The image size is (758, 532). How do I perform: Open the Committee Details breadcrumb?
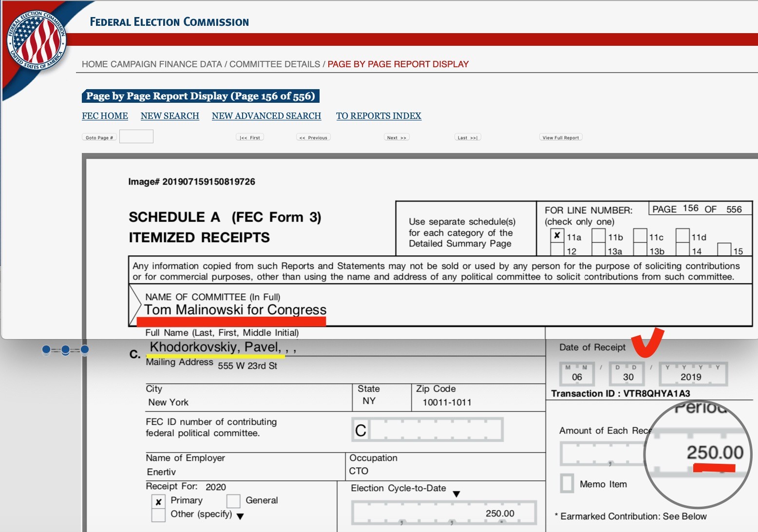[x=275, y=64]
